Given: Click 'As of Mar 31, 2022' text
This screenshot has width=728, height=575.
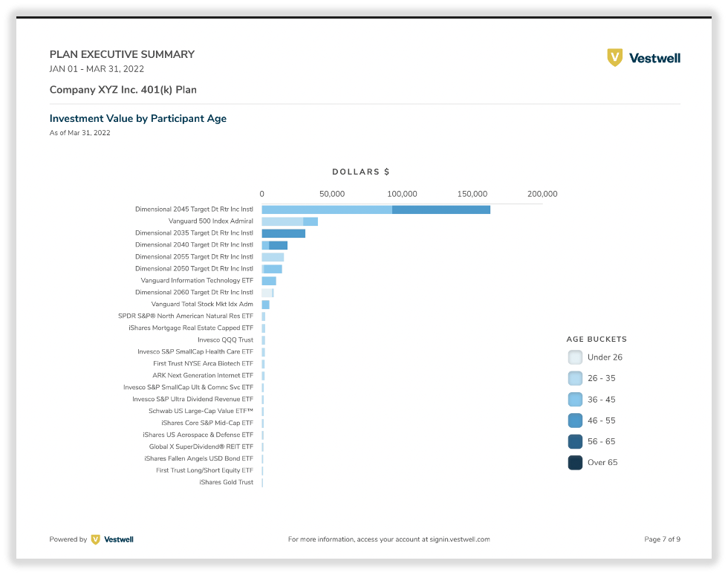Looking at the screenshot, I should coord(80,133).
